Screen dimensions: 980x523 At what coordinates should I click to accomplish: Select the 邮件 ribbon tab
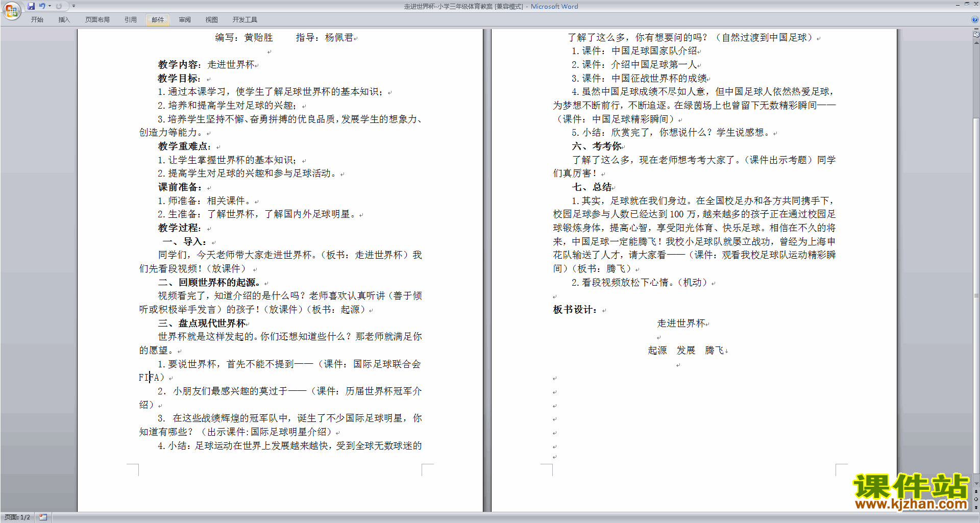158,20
